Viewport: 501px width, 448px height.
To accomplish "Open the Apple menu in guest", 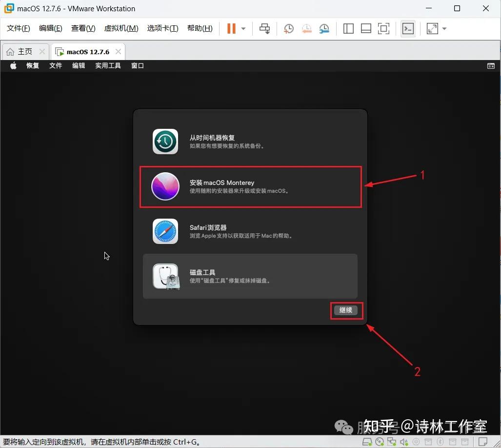I will [13, 66].
